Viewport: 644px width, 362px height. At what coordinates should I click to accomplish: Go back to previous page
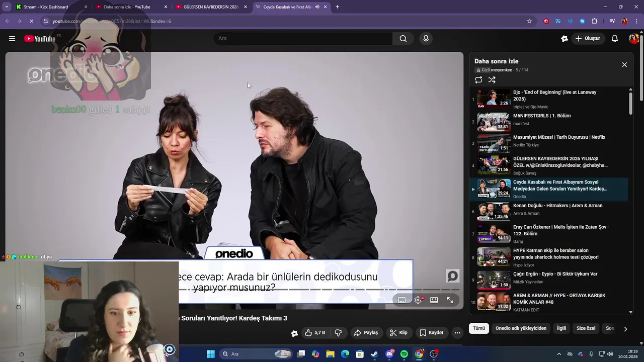click(x=7, y=21)
